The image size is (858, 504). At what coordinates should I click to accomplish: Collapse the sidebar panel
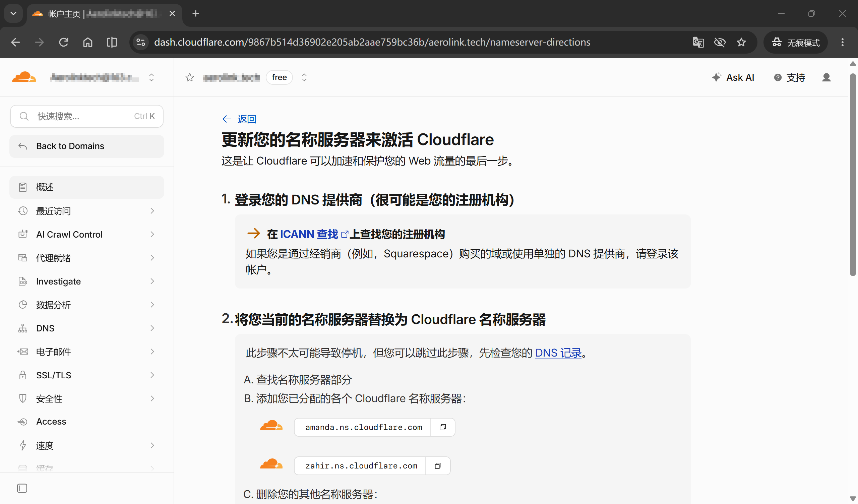pyautogui.click(x=22, y=488)
